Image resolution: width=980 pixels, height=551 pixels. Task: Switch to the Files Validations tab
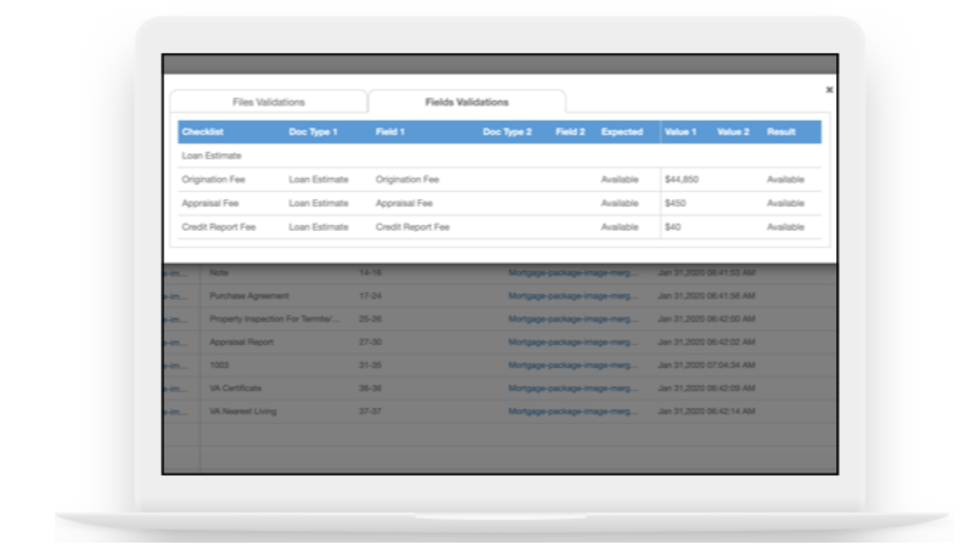point(269,102)
